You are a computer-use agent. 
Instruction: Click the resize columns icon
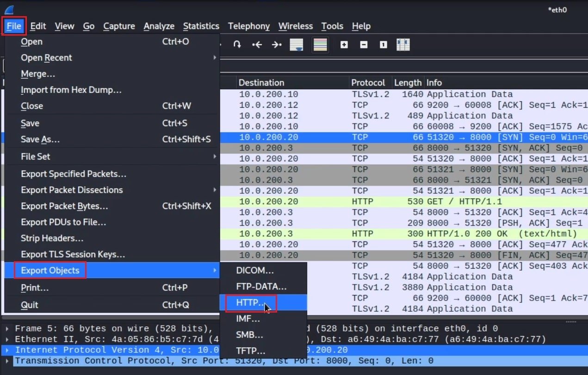pyautogui.click(x=403, y=45)
